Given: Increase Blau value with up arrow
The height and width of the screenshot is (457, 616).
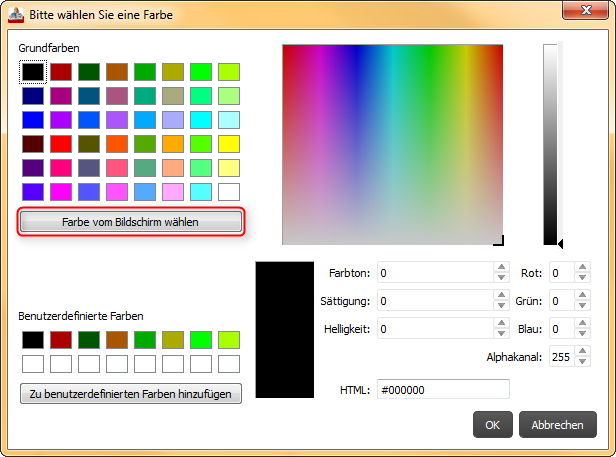Looking at the screenshot, I should tap(583, 323).
